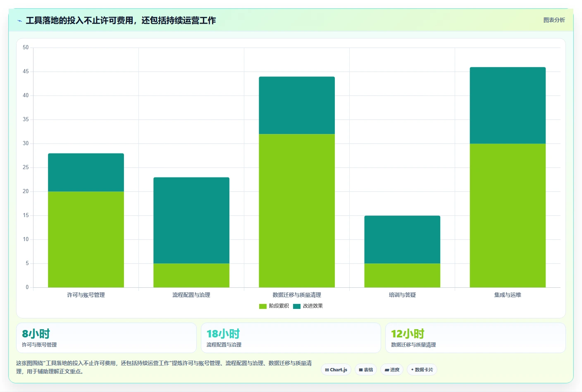Image resolution: width=582 pixels, height=392 pixels.
Task: Click the 数据卡片 chip sparkle icon
Action: [x=412, y=370]
